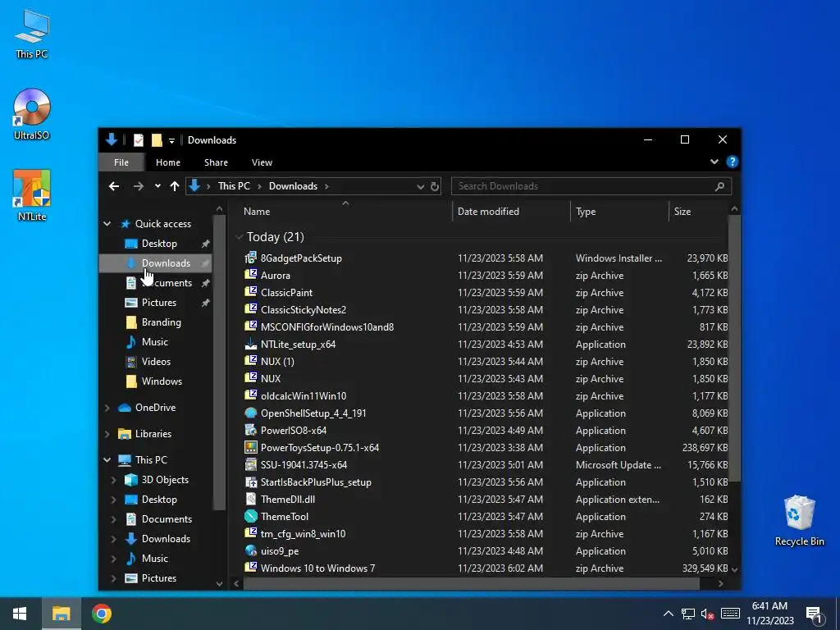The width and height of the screenshot is (840, 630).
Task: Launch Google Chrome from the taskbar
Action: [101, 614]
